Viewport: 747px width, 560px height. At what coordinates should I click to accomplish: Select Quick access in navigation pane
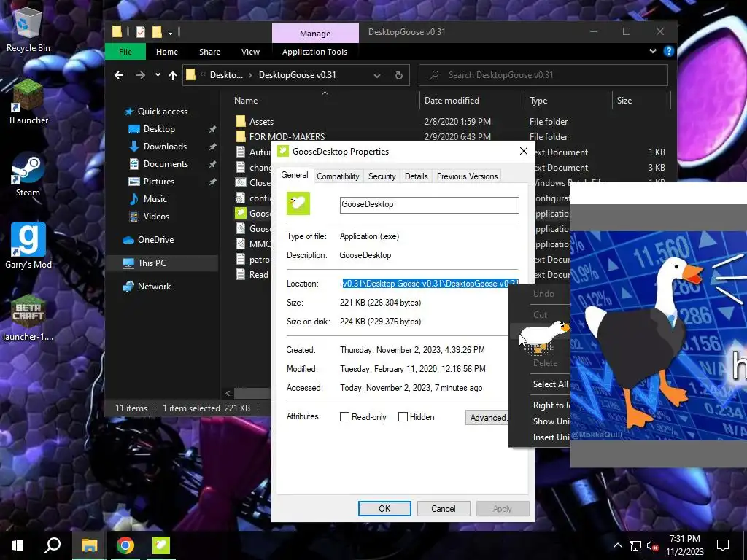[163, 112]
